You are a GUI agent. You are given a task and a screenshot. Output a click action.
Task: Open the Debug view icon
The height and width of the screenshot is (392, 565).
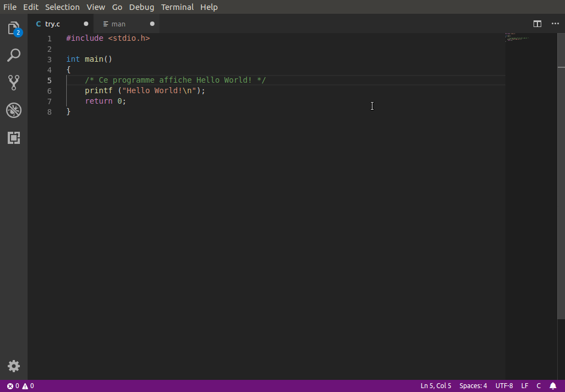point(14,110)
